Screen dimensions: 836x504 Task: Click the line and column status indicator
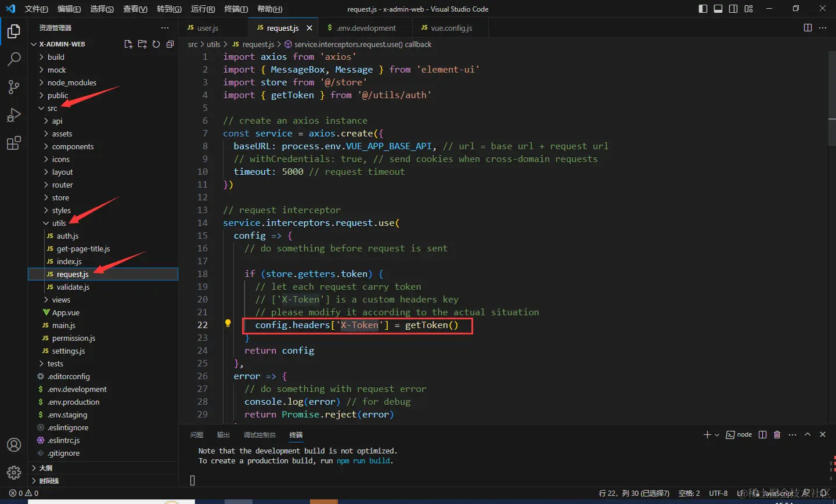coord(634,493)
